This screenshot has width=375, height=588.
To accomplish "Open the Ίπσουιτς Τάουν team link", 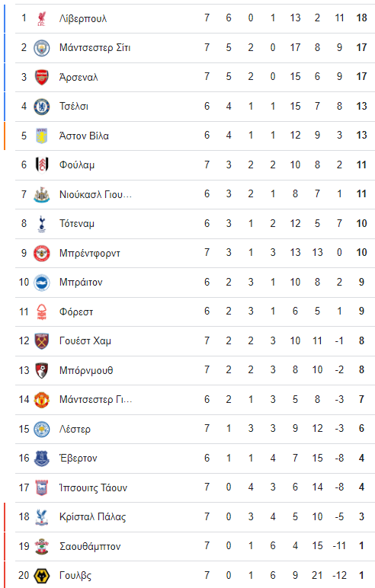I will tap(93, 487).
